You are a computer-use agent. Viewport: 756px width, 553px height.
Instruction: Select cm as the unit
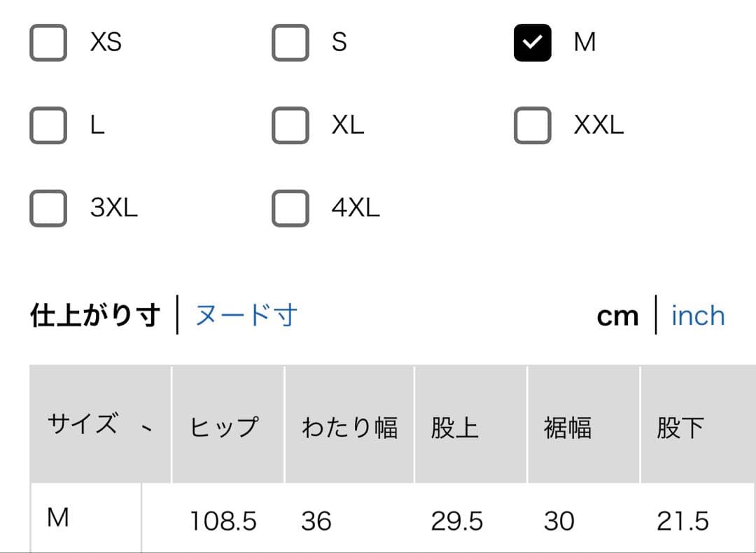coord(617,316)
